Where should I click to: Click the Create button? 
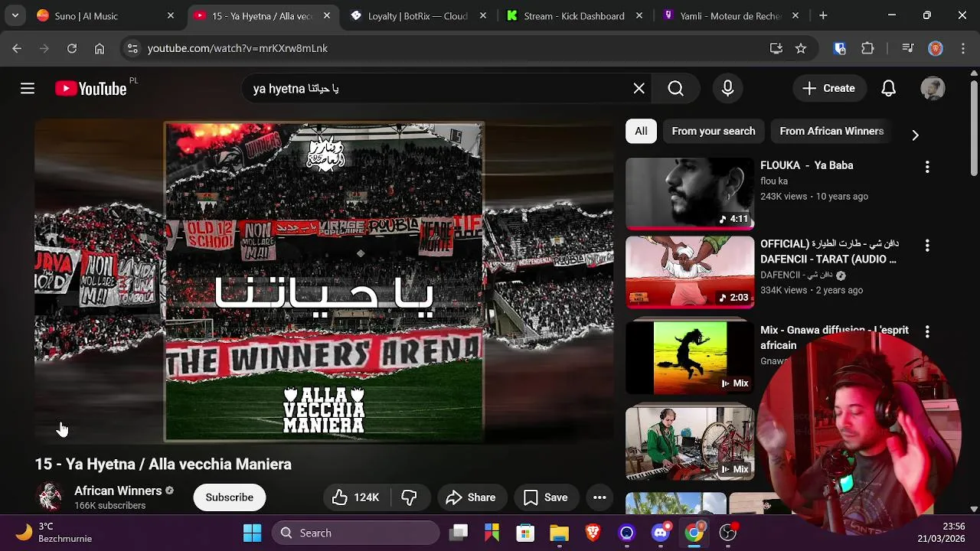[828, 89]
